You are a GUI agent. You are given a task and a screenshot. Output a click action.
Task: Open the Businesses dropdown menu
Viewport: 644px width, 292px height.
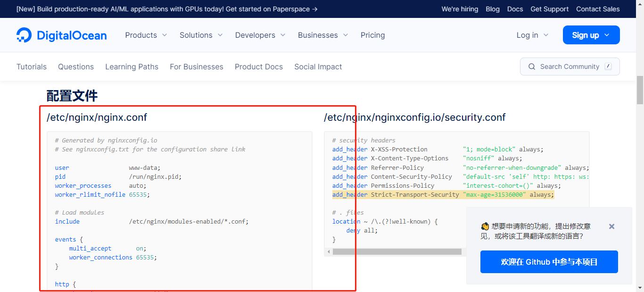tap(323, 35)
